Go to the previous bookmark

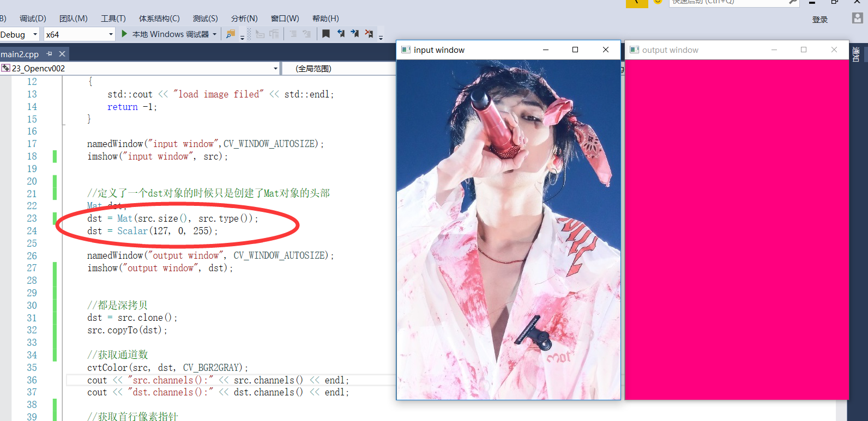[341, 34]
